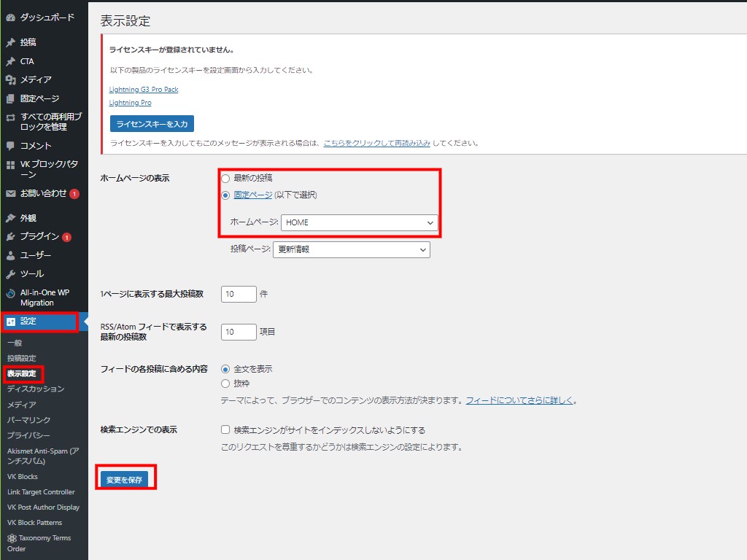The image size is (747, 560).
Task: Click the max posts per page field
Action: point(239,294)
